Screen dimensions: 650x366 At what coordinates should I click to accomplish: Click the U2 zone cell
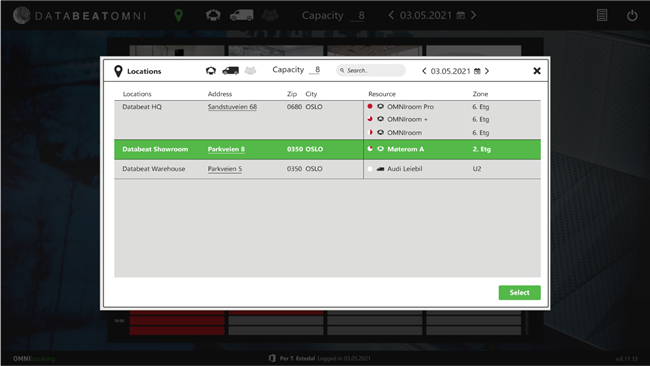pos(477,169)
